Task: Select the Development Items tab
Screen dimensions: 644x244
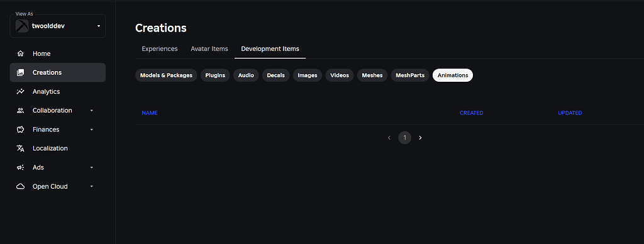Action: click(x=270, y=49)
